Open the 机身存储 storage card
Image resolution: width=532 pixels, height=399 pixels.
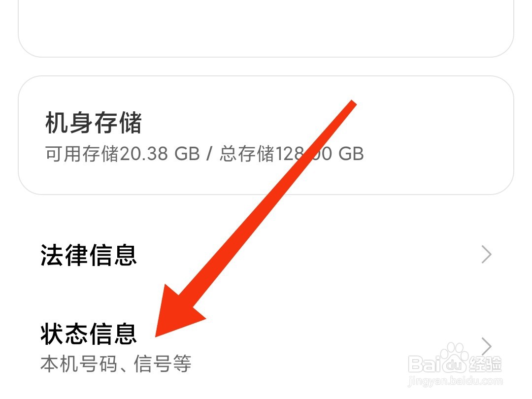[266, 135]
